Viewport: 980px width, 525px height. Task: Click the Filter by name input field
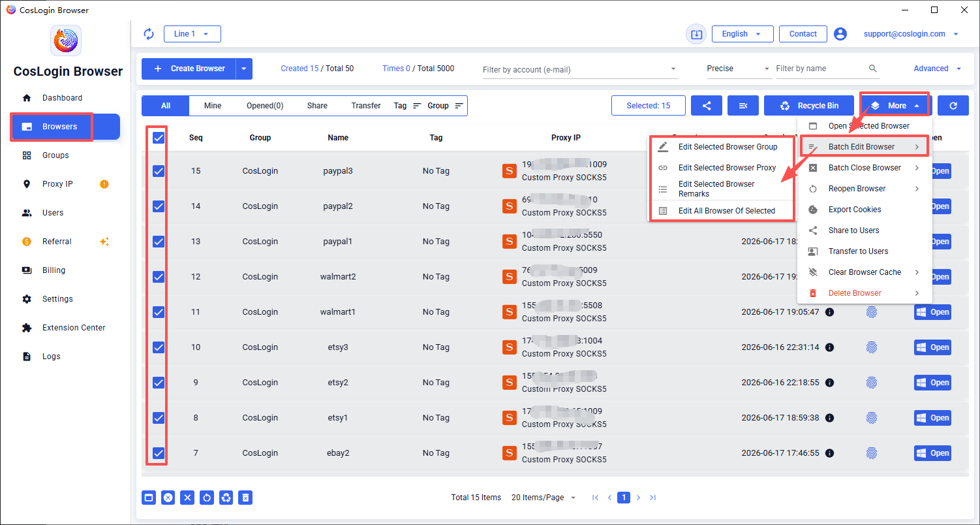tap(820, 69)
